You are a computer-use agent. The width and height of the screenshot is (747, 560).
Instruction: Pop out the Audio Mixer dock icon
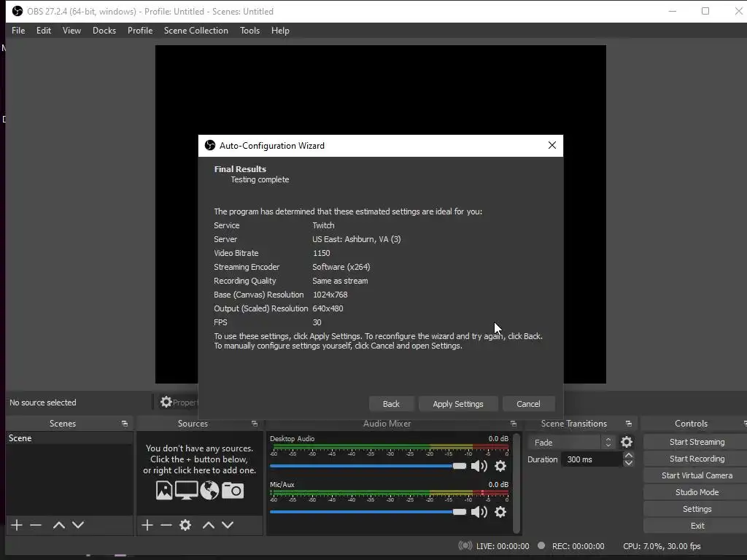513,424
